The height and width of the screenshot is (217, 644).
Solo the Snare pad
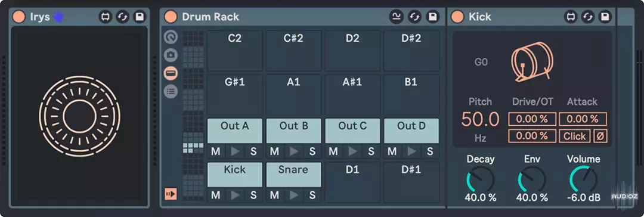pos(312,195)
